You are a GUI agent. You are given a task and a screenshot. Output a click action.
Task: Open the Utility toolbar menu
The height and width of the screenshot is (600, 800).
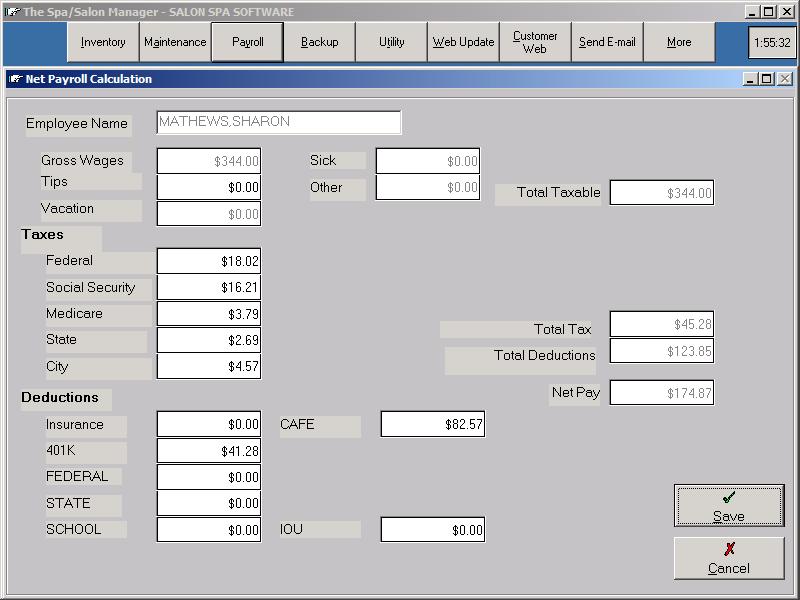point(391,42)
